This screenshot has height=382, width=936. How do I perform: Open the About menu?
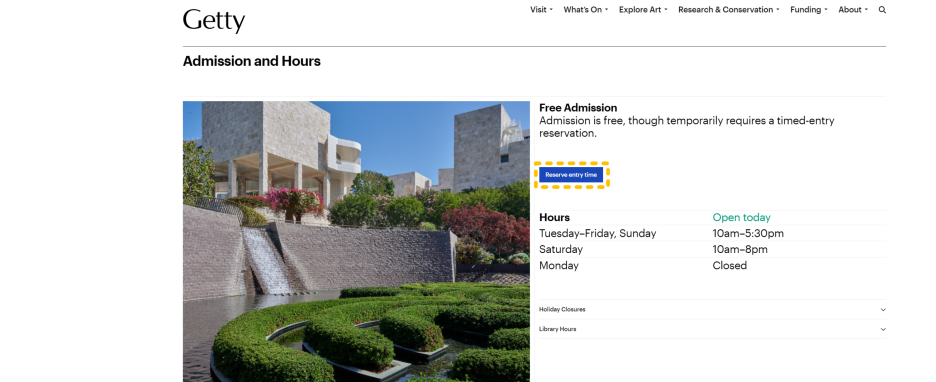853,10
